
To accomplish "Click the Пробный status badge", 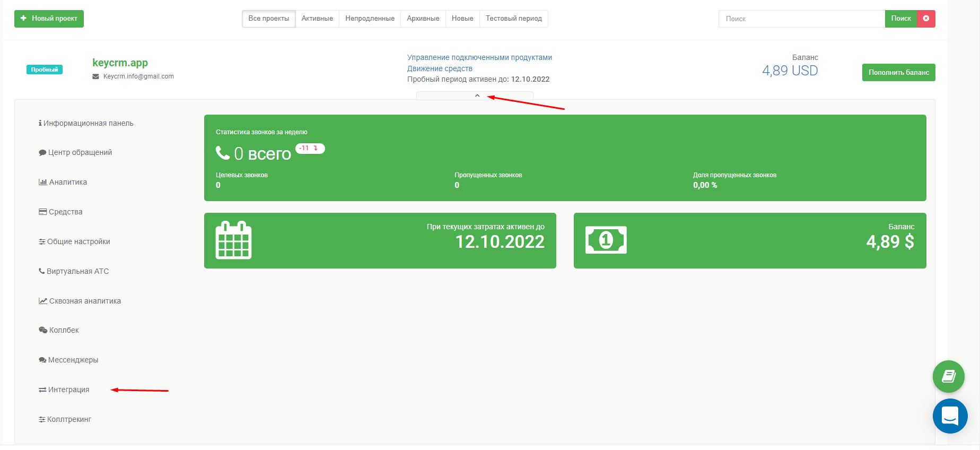I will (x=45, y=70).
